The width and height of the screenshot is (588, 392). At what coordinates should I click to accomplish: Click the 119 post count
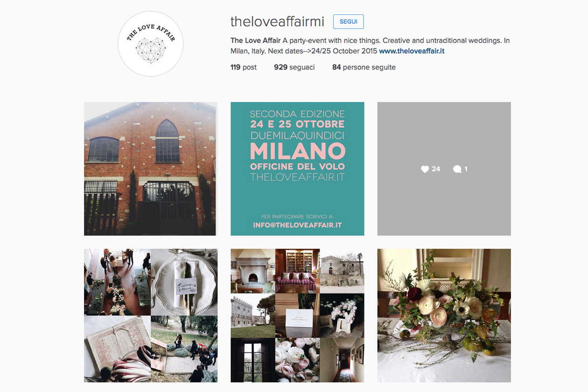[244, 67]
